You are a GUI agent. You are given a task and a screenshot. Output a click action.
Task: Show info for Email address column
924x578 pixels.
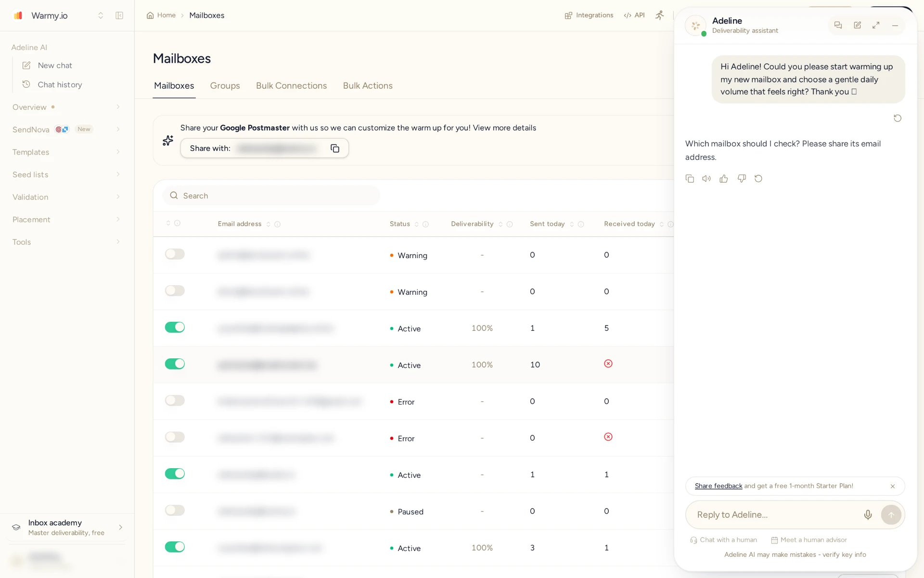coord(277,224)
